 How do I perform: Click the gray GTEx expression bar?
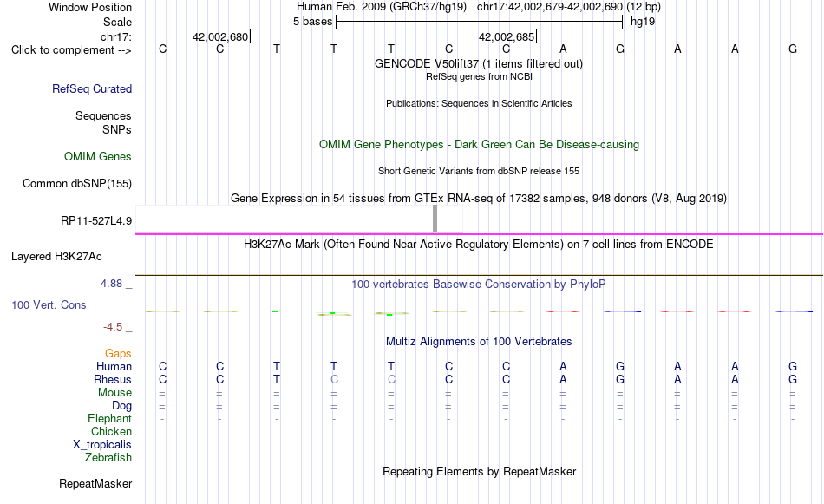coord(435,219)
